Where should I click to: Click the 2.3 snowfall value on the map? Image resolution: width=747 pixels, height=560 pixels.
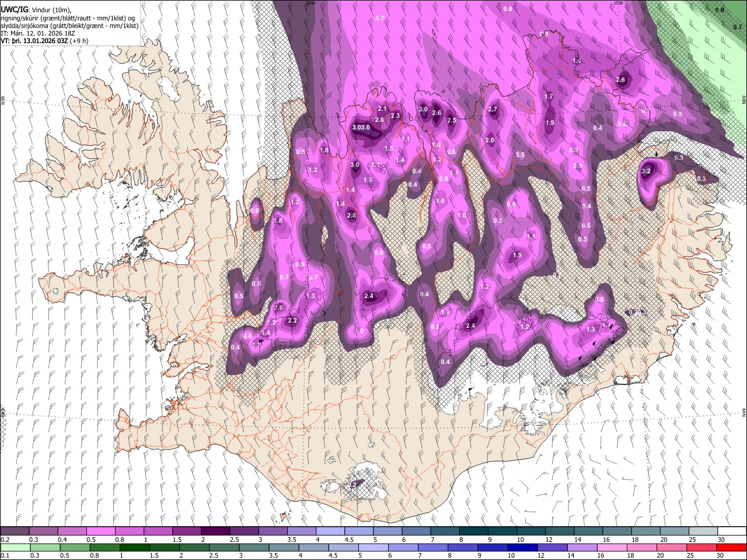pyautogui.click(x=395, y=116)
